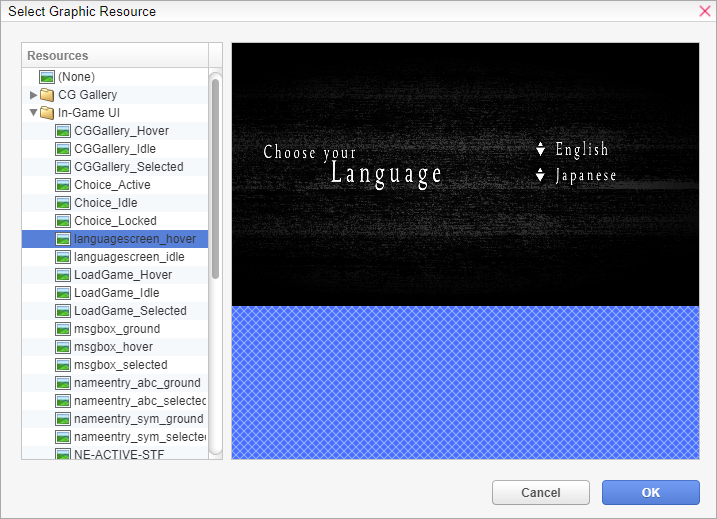Viewport: 717px width, 519px height.
Task: Click the image icon for Choice_Locked
Action: (63, 221)
